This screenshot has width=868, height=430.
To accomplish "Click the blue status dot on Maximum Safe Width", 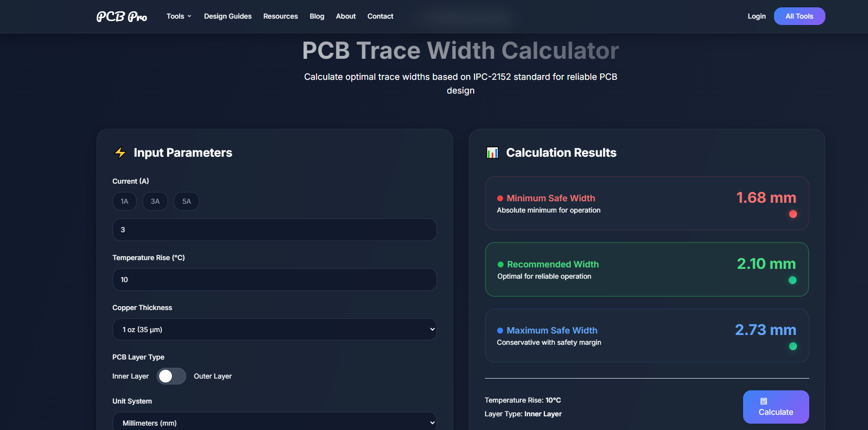I will pos(500,331).
